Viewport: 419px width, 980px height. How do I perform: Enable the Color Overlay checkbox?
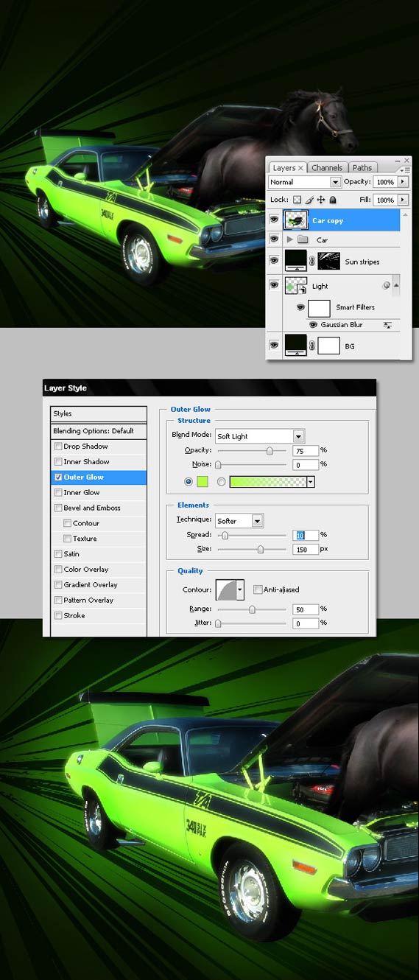(58, 570)
